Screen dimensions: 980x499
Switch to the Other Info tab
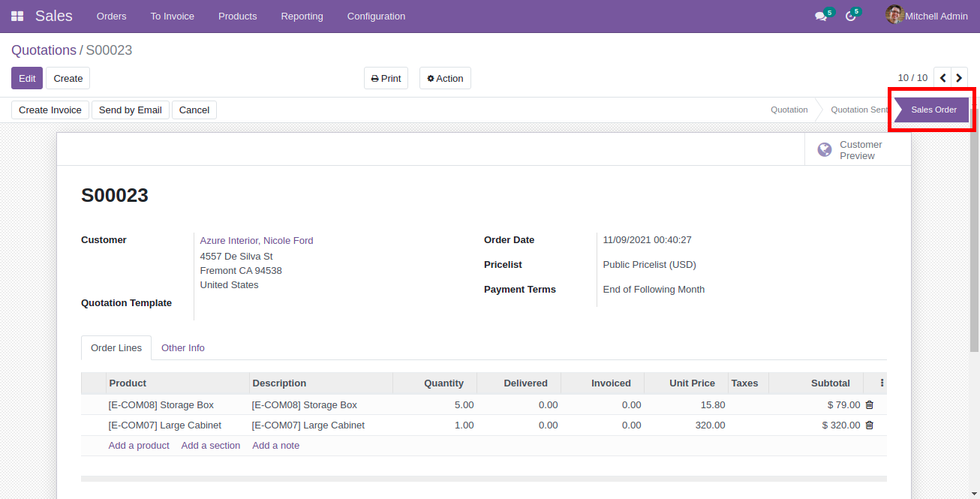click(182, 348)
